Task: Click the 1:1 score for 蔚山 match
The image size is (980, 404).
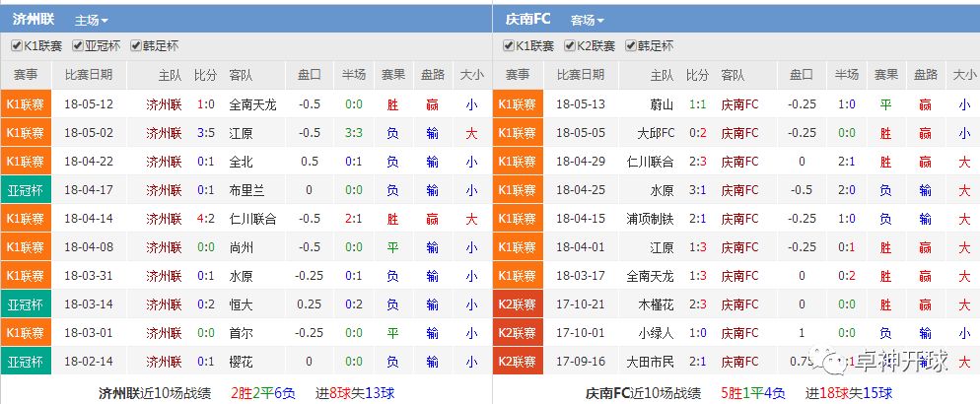Action: 697,104
